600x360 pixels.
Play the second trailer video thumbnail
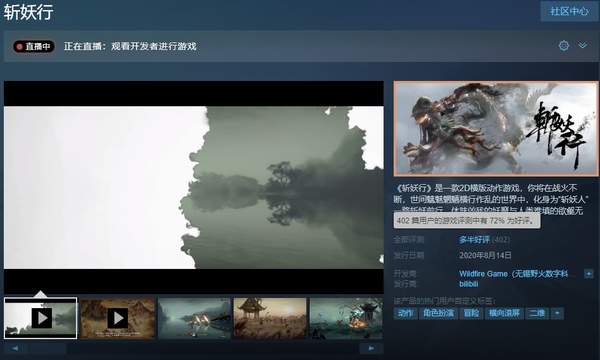(117, 318)
